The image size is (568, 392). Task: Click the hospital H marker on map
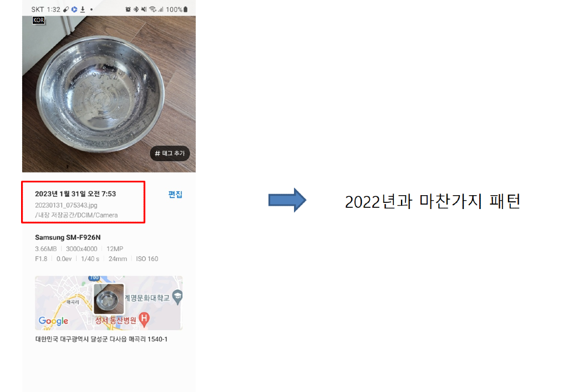[x=144, y=319]
